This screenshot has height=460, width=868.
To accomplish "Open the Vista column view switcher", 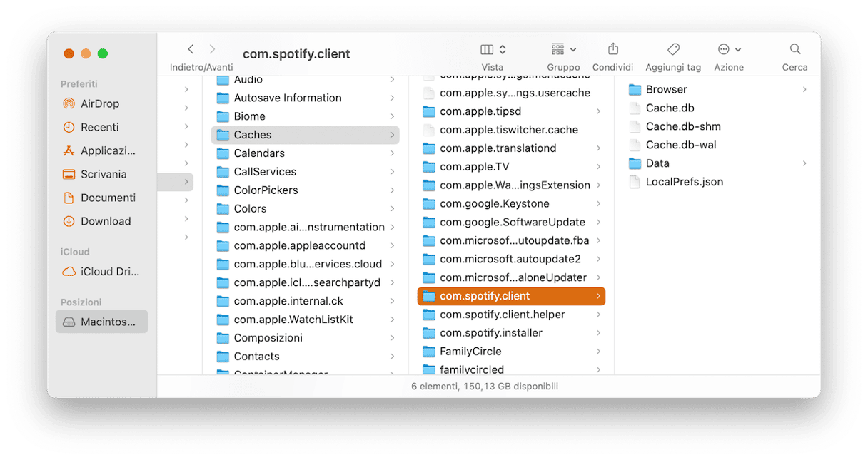I will (493, 49).
